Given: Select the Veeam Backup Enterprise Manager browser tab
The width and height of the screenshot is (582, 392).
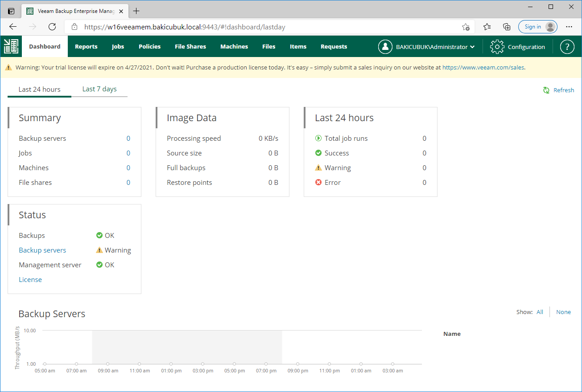Looking at the screenshot, I should click(74, 11).
